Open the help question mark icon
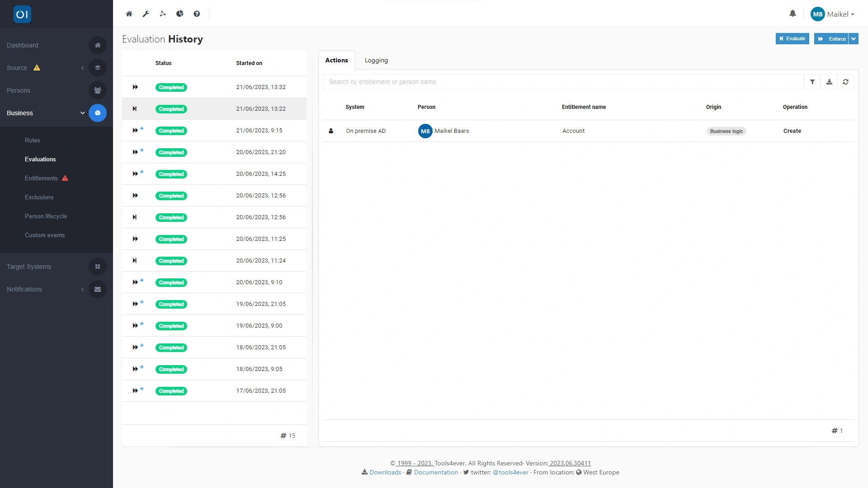 pos(197,14)
